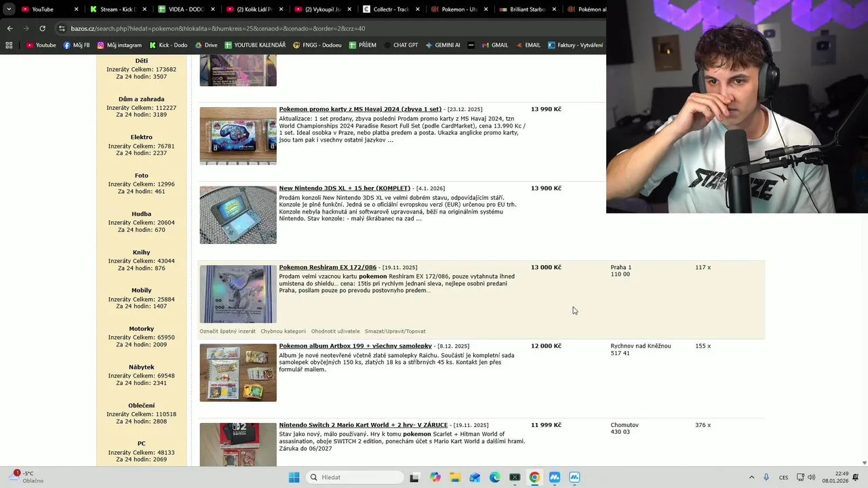
Task: Switch to the Kolik Lidí tab
Action: [x=254, y=9]
